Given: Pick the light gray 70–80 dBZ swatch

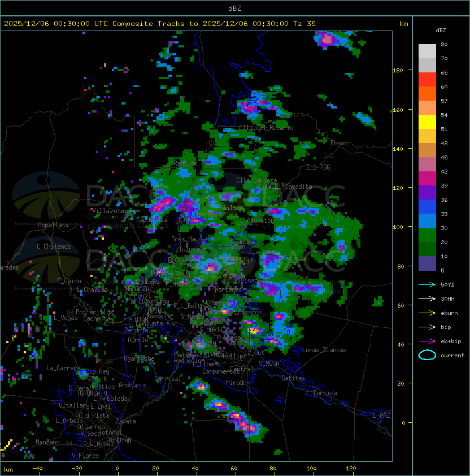Looking at the screenshot, I should tap(427, 51).
